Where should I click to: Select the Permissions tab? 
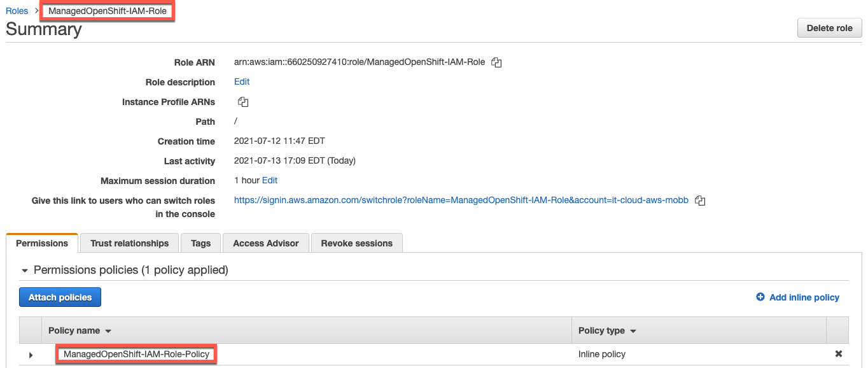point(42,243)
